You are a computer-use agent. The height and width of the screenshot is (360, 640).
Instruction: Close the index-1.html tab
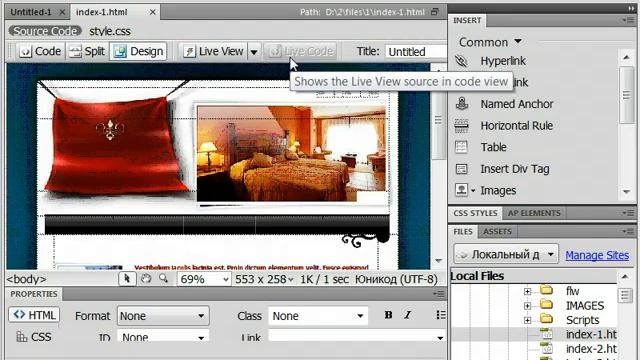[152, 12]
